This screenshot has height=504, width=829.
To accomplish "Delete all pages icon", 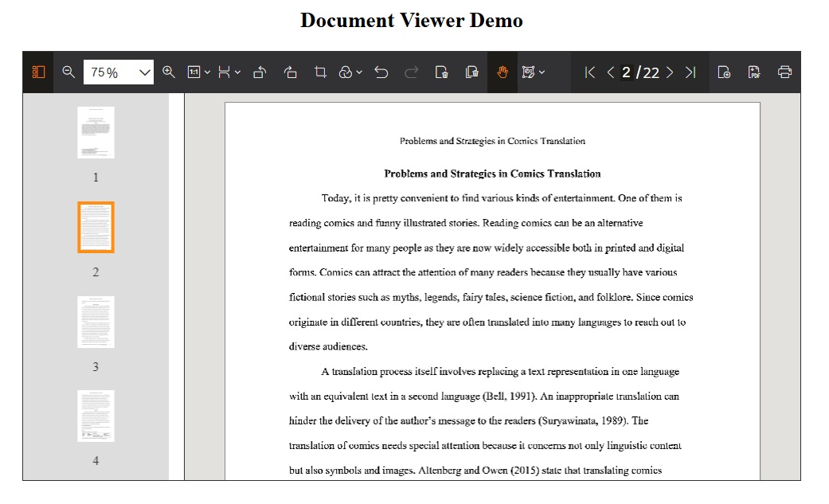I will click(x=472, y=72).
